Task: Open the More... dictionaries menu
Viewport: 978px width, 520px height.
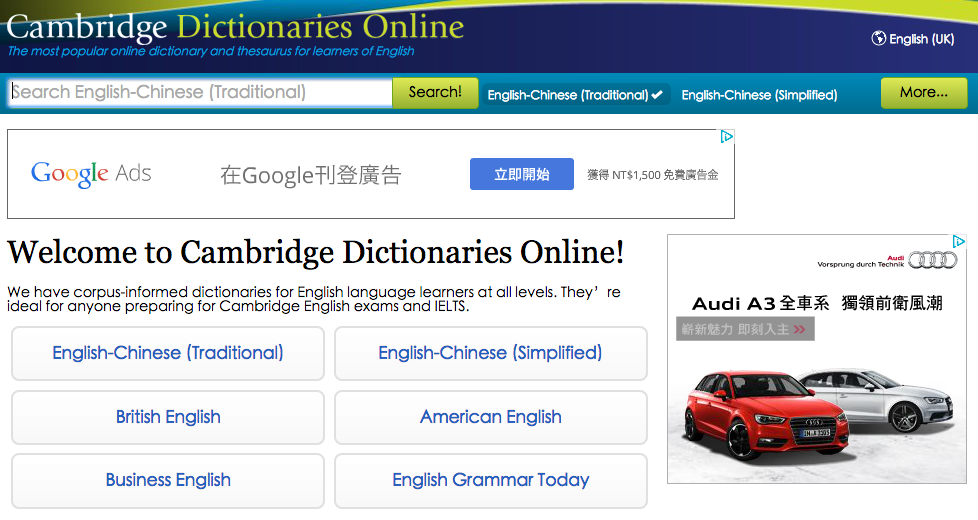Action: [924, 92]
